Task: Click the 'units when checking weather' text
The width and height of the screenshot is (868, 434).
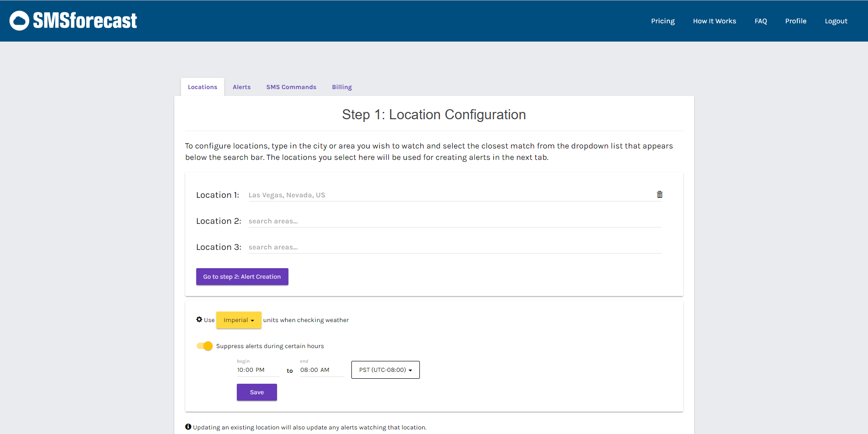Action: click(x=306, y=320)
